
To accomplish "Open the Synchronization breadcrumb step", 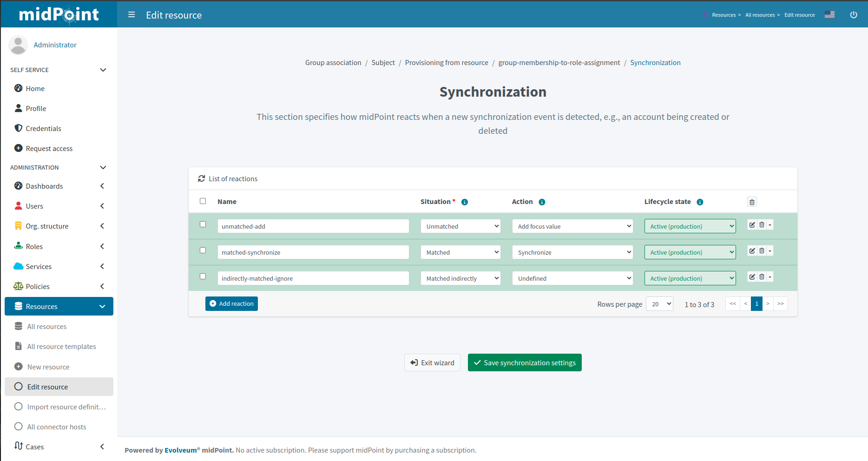I will tap(655, 62).
